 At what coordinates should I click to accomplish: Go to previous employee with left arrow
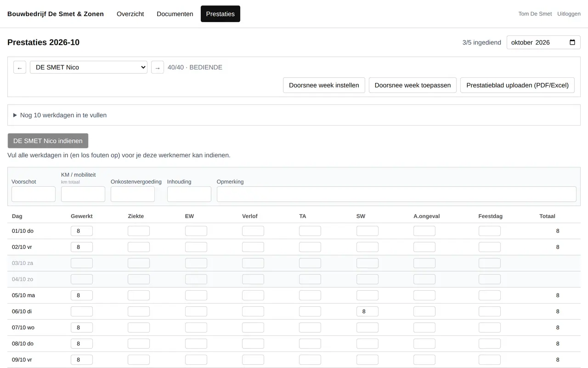tap(20, 67)
